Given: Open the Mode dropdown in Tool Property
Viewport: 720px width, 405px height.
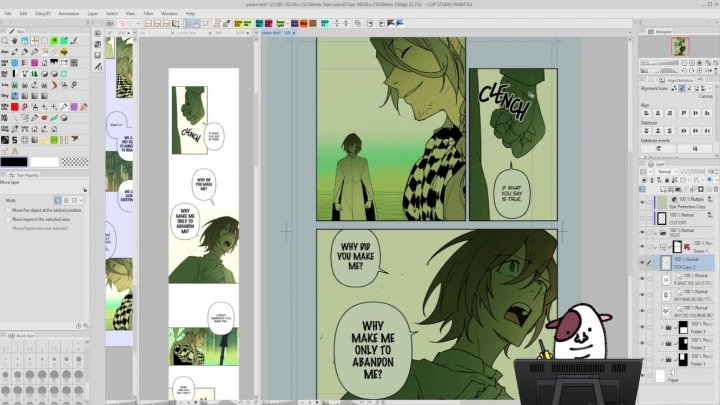Looking at the screenshot, I should pyautogui.click(x=81, y=201).
